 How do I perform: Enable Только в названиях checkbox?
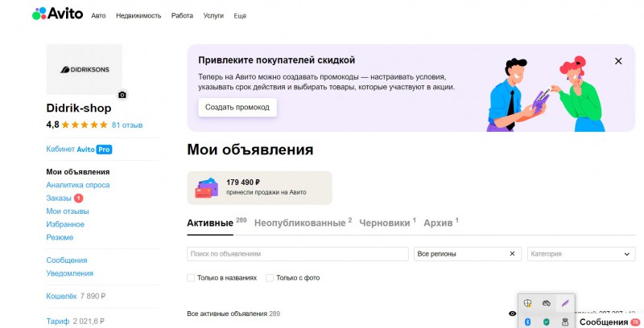click(x=191, y=278)
